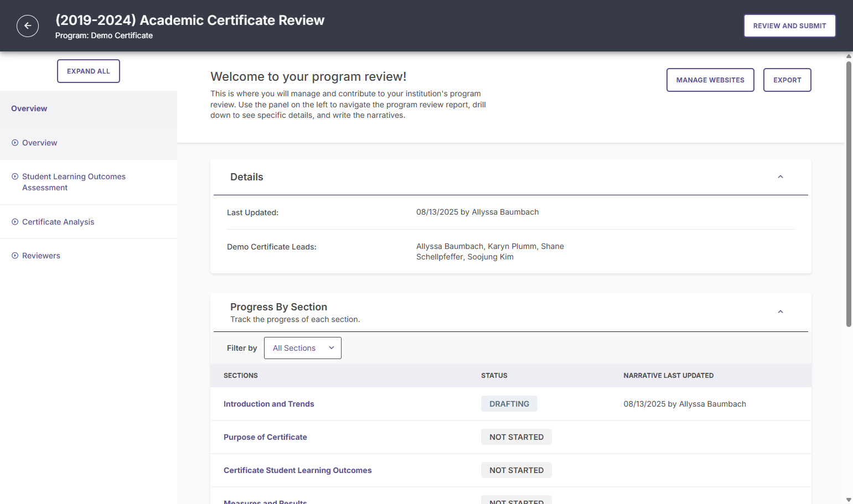Collapse the Progress By Section chevron

780,312
